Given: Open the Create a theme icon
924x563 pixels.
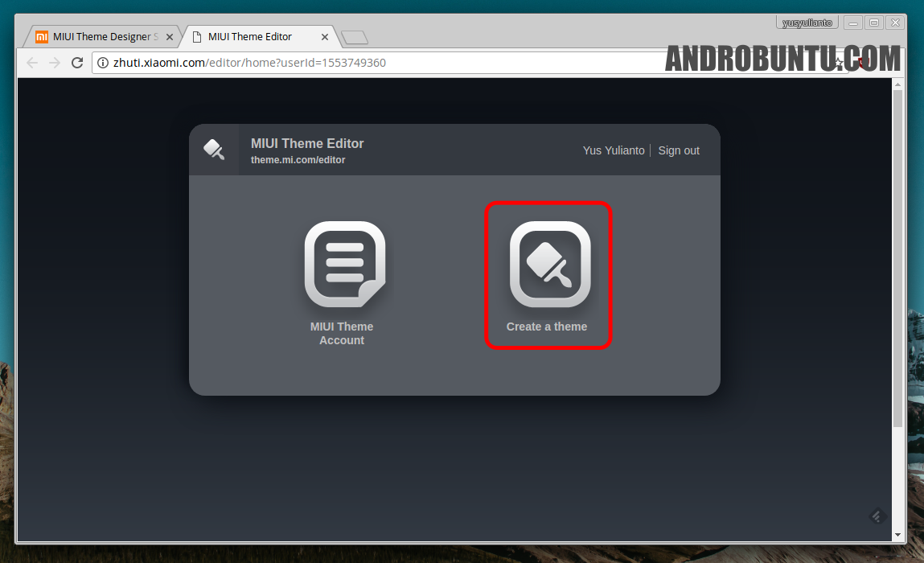Looking at the screenshot, I should [x=550, y=265].
